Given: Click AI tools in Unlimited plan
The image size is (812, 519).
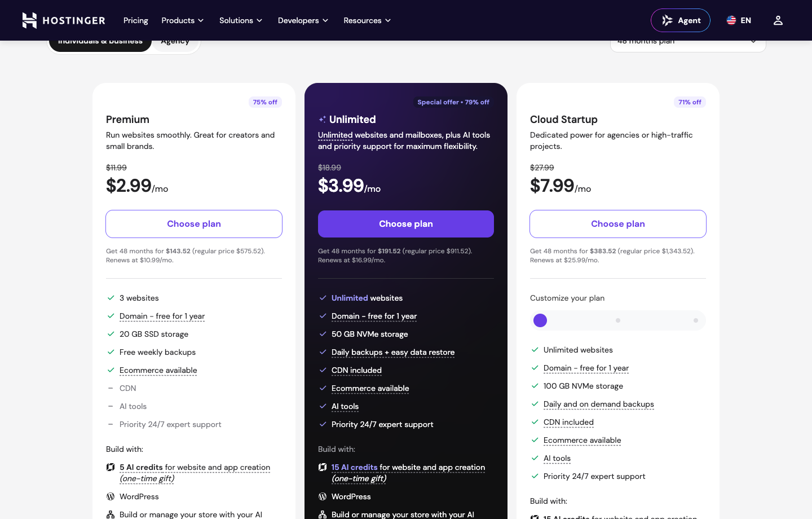Looking at the screenshot, I should click(x=345, y=406).
